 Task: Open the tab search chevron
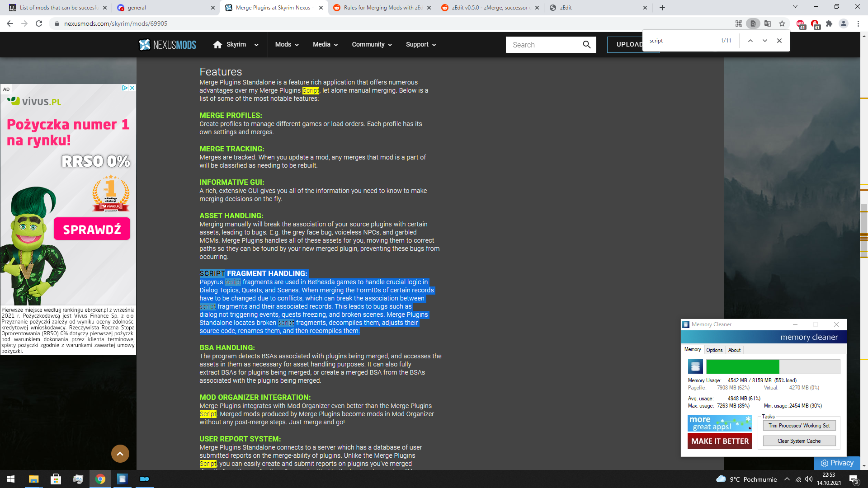(795, 7)
